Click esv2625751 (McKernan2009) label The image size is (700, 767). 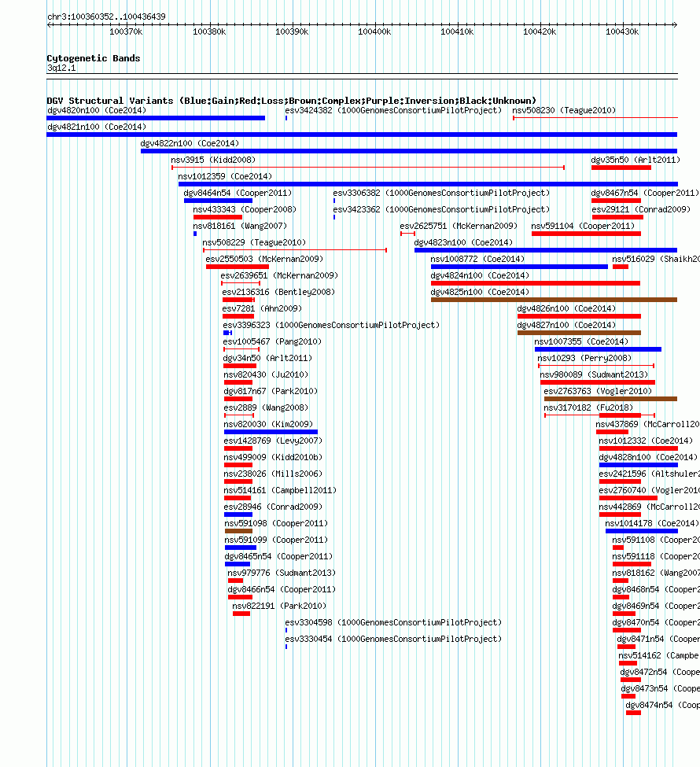click(x=459, y=227)
